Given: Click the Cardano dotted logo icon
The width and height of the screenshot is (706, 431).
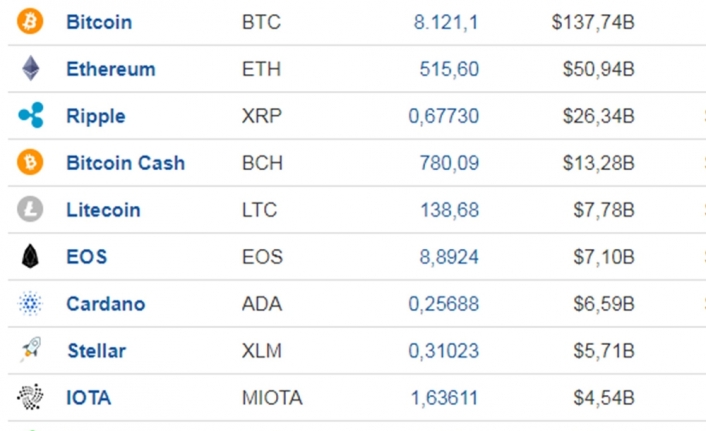Looking at the screenshot, I should pos(30,303).
